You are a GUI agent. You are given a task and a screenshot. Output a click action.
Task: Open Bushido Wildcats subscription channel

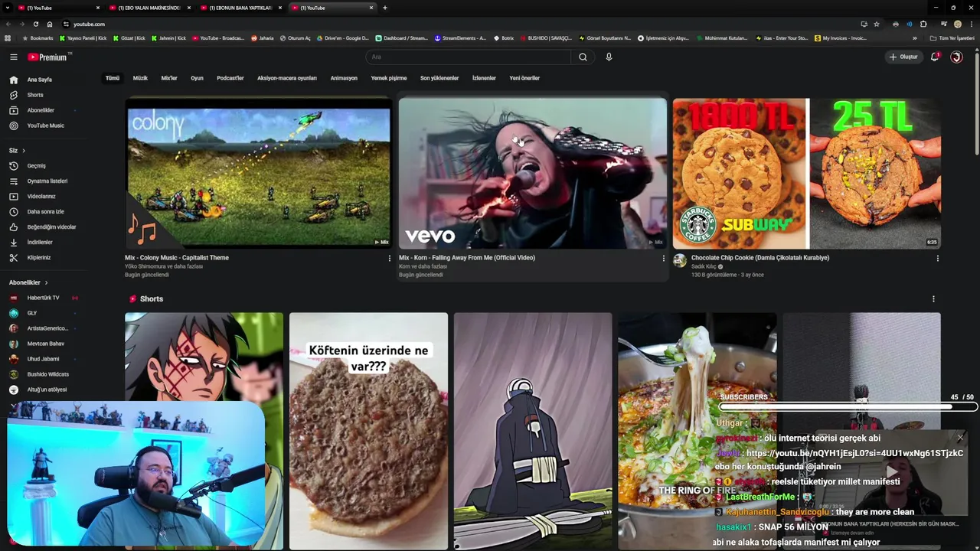tap(47, 374)
